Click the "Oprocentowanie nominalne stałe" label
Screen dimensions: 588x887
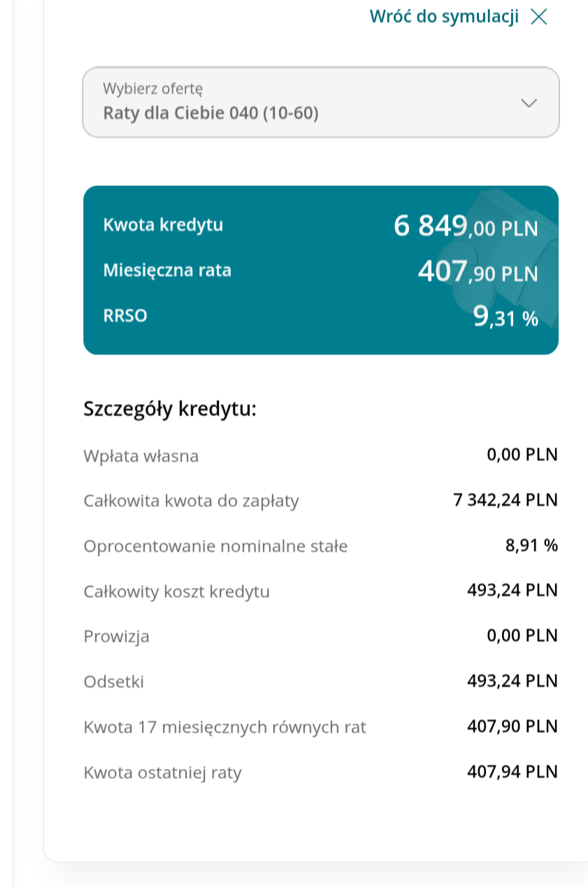pyautogui.click(x=215, y=547)
